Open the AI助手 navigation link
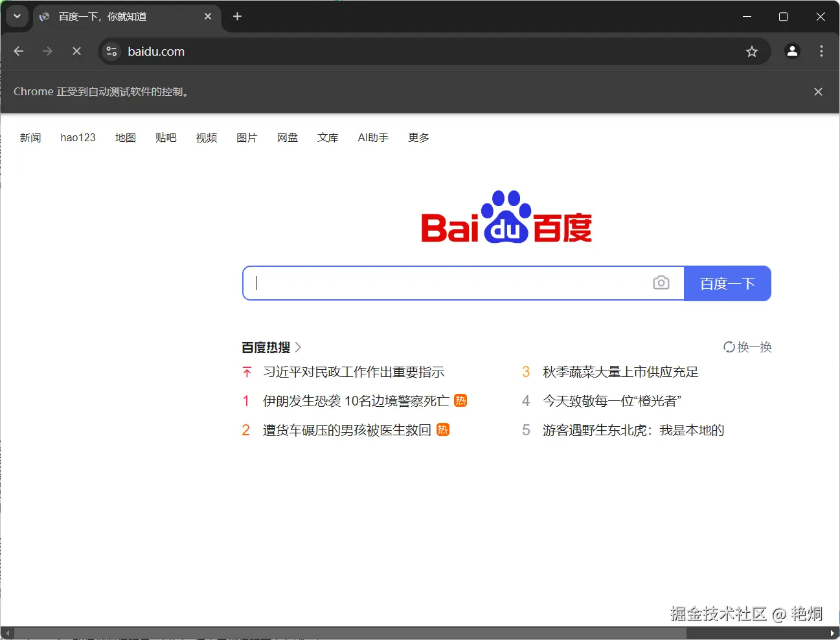The image size is (840, 640). click(x=373, y=137)
